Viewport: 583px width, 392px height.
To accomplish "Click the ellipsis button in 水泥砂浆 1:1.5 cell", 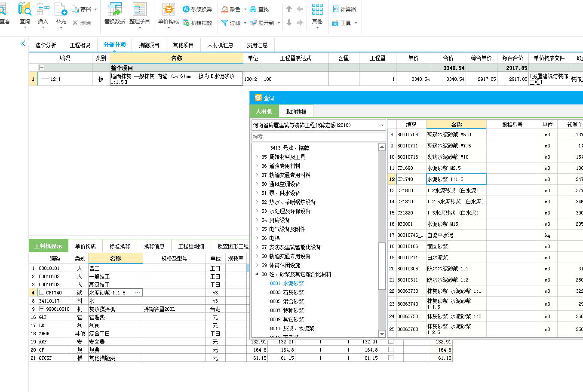I will [x=138, y=292].
